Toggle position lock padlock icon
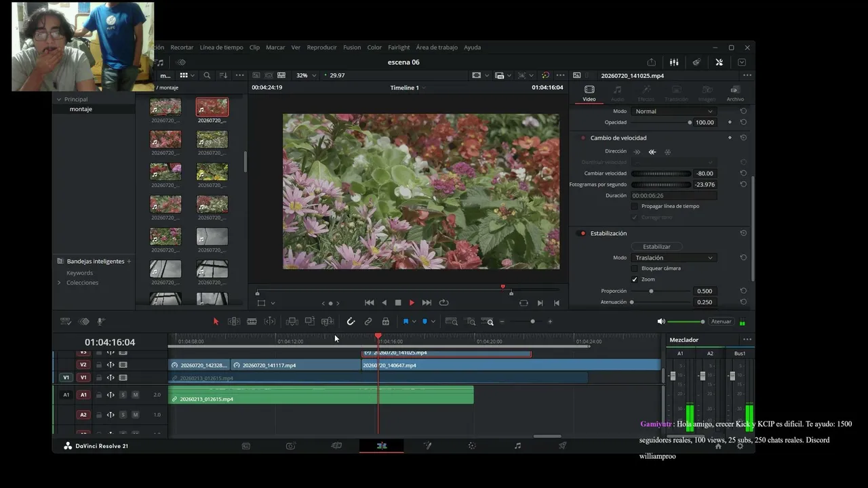 (386, 321)
